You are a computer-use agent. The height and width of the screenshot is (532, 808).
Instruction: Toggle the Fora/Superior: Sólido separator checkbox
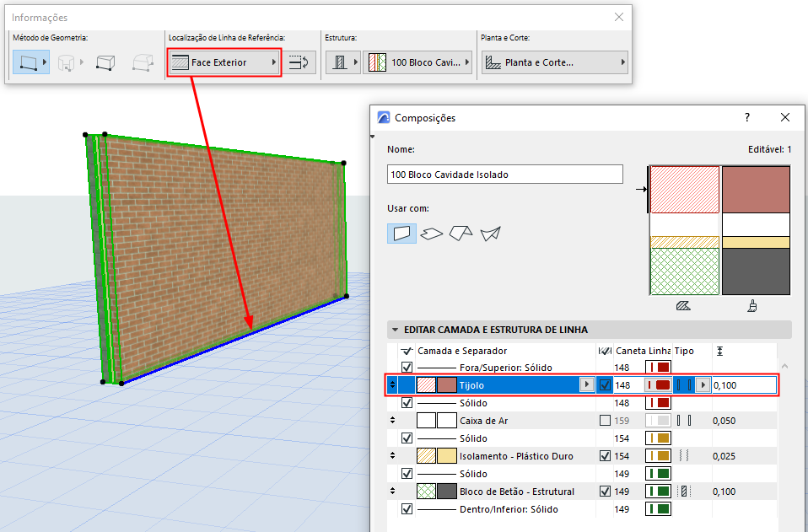(407, 368)
